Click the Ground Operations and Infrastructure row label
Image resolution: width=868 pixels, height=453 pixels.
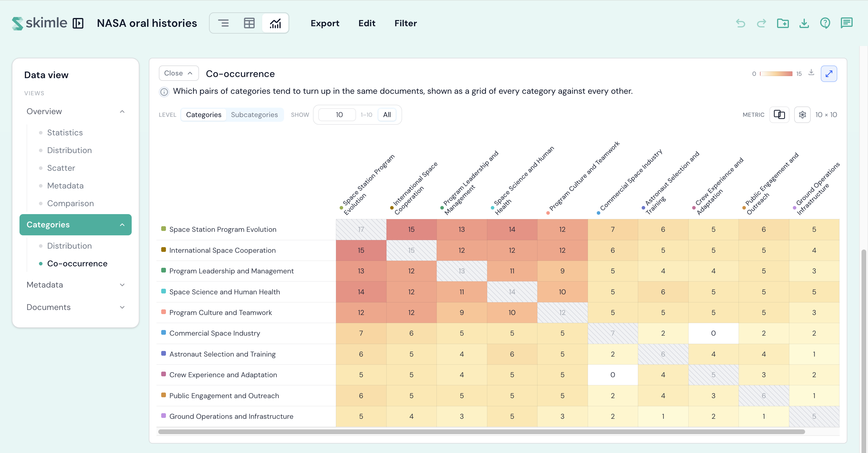tap(231, 416)
